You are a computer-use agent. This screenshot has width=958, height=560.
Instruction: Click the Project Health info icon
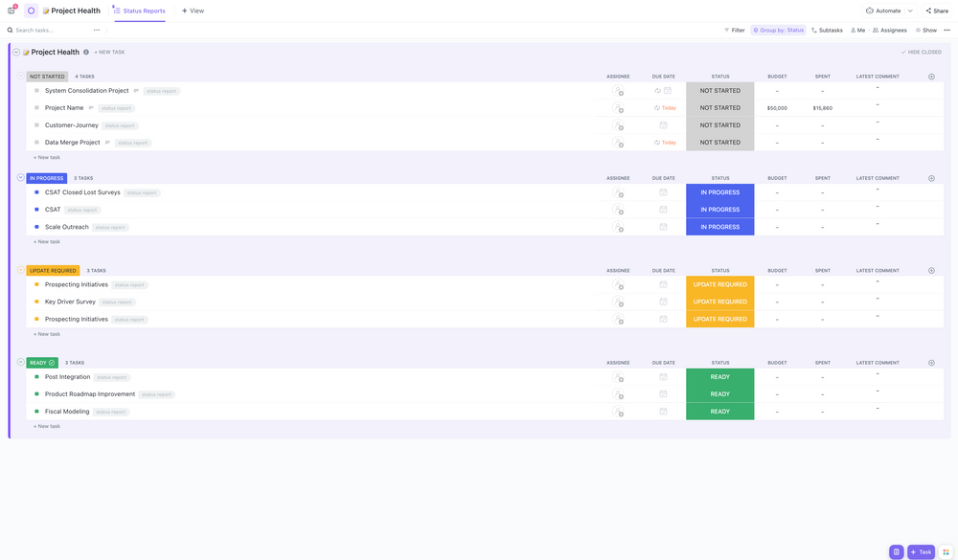pyautogui.click(x=86, y=53)
